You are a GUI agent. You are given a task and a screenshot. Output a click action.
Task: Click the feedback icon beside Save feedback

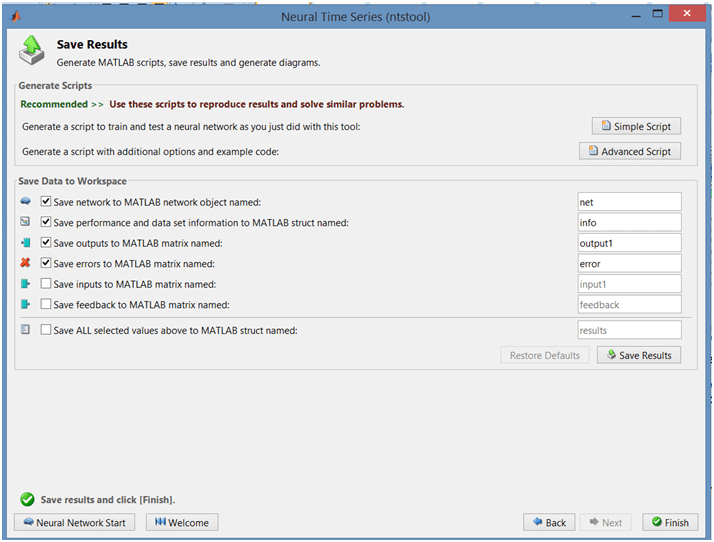click(26, 304)
